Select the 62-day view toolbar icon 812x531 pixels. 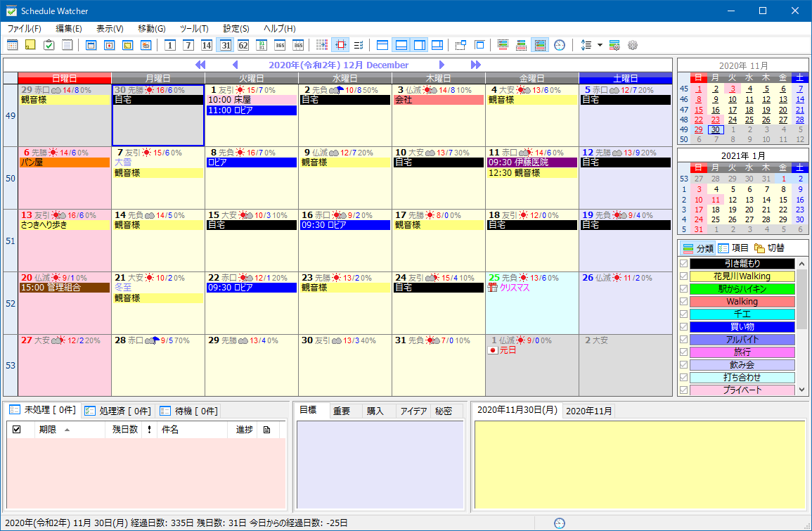243,45
